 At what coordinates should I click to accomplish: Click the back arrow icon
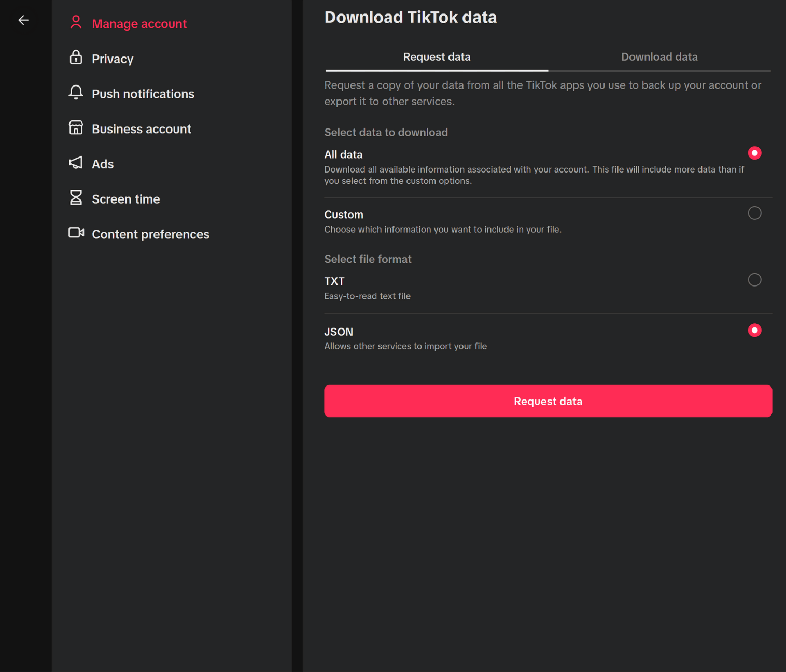point(23,20)
